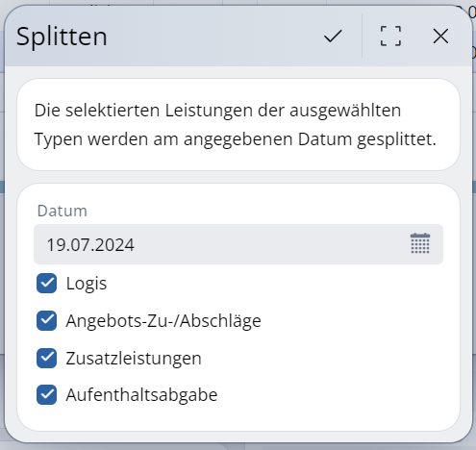476x450 pixels.
Task: Uncheck the Logis checkbox
Action: pos(46,284)
